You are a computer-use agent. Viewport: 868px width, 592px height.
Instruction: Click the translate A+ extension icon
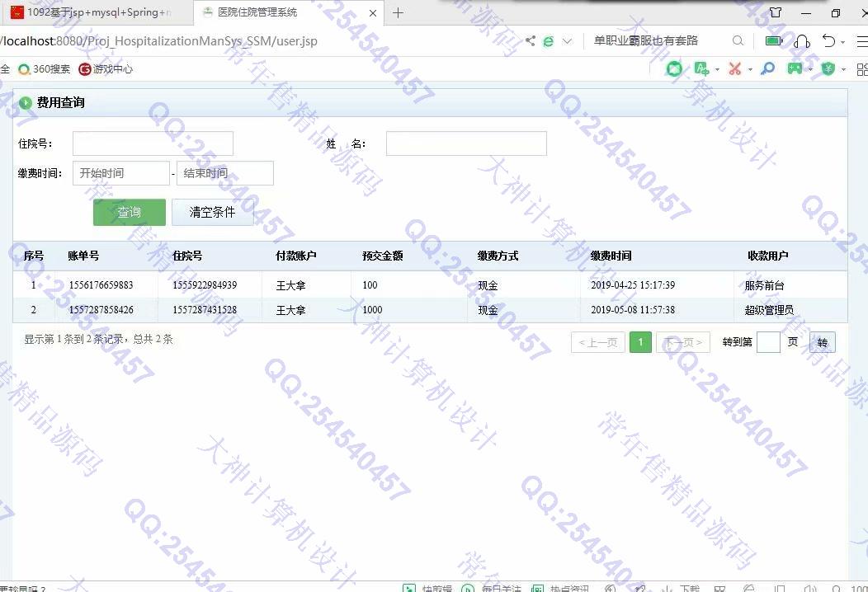(x=701, y=68)
